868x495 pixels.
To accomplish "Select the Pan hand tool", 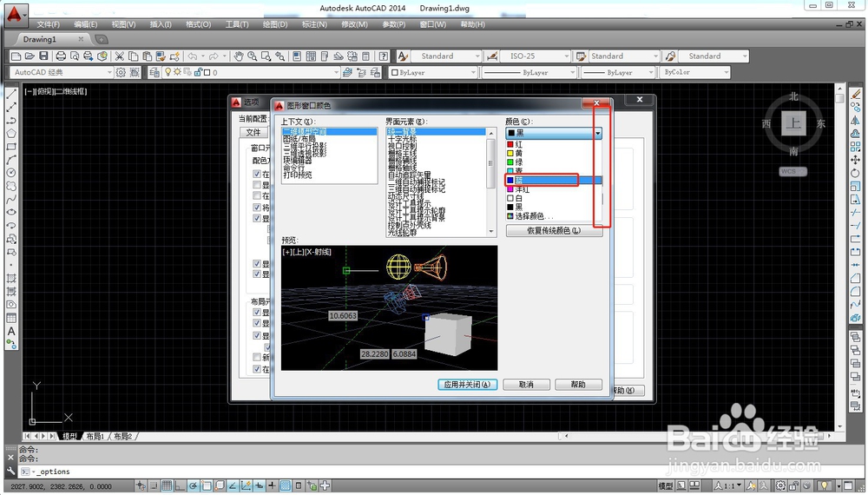I will (x=238, y=56).
